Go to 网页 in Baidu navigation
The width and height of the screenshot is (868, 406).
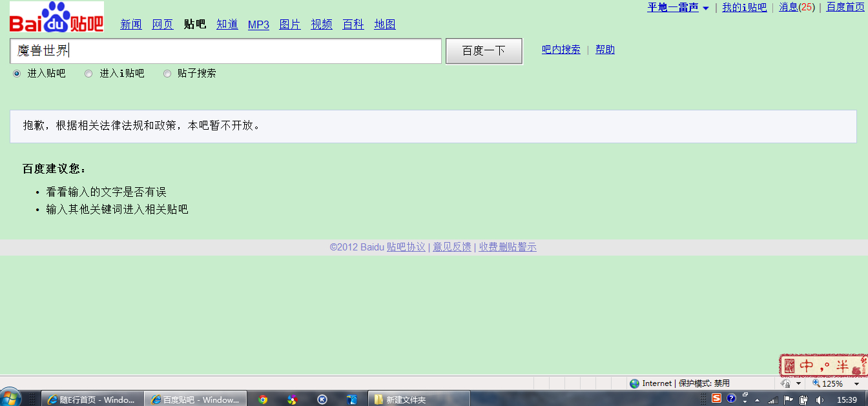[x=163, y=25]
